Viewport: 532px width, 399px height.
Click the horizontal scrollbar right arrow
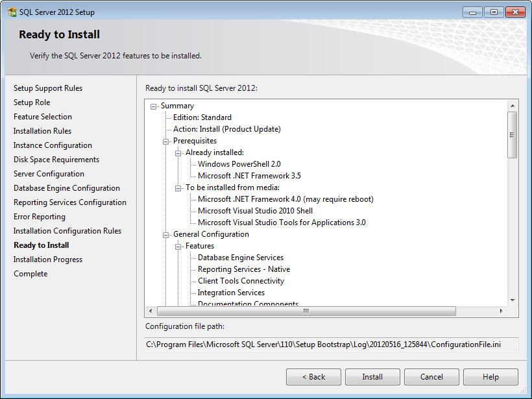501,311
